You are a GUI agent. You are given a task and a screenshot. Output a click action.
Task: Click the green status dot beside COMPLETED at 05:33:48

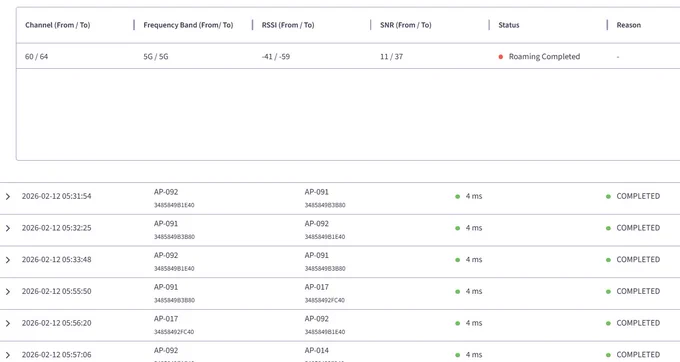click(608, 260)
